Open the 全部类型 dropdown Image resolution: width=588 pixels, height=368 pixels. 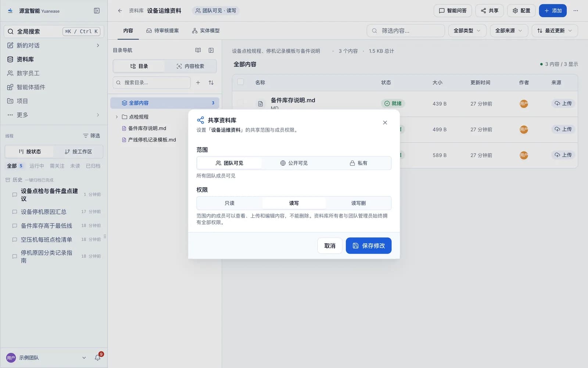(x=467, y=31)
